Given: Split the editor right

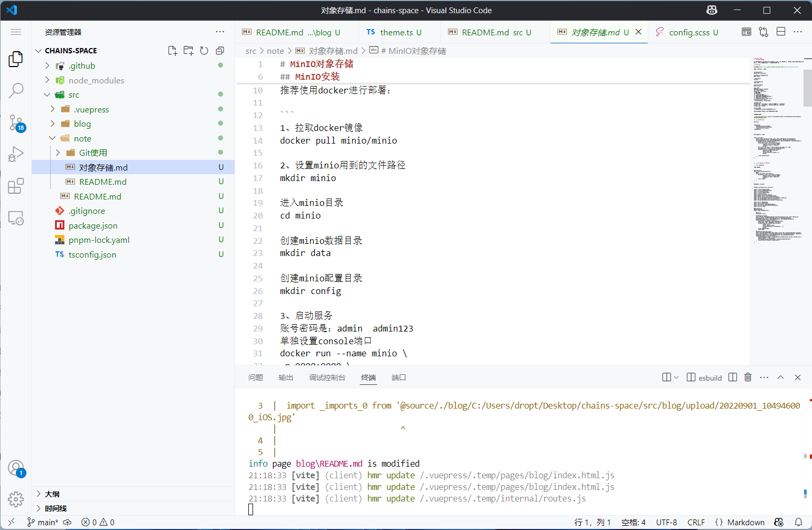Looking at the screenshot, I should coord(781,32).
